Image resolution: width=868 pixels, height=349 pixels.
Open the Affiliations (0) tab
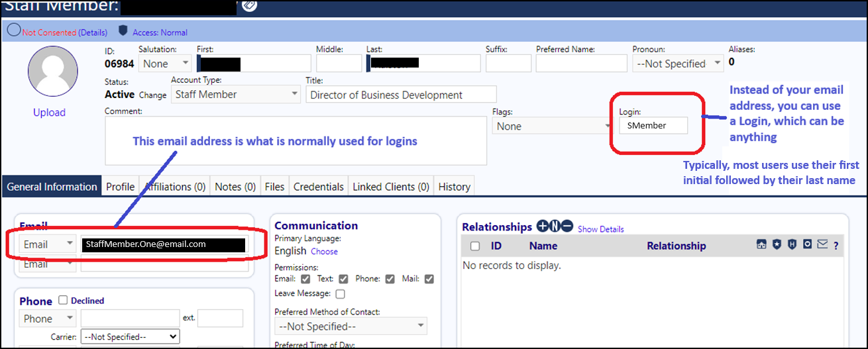[175, 187]
